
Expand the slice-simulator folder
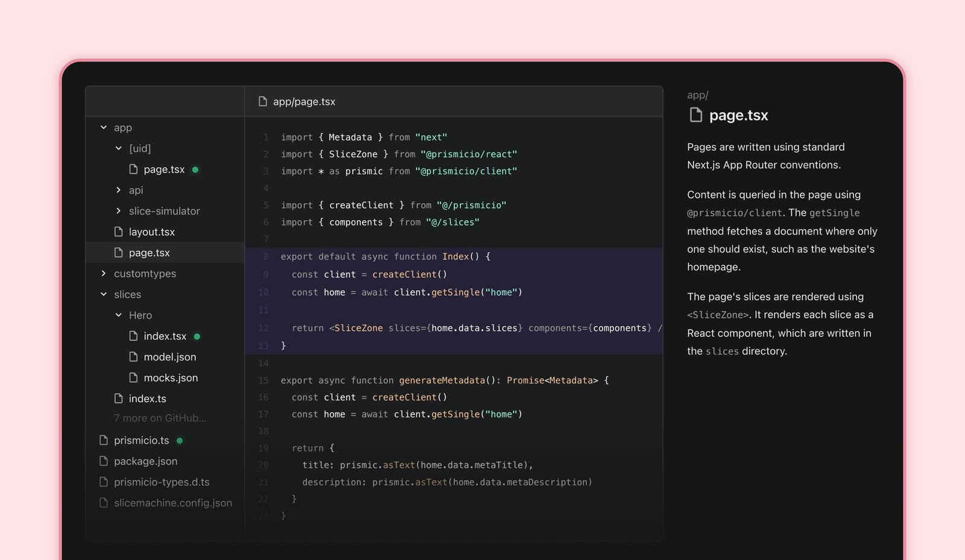(x=119, y=211)
